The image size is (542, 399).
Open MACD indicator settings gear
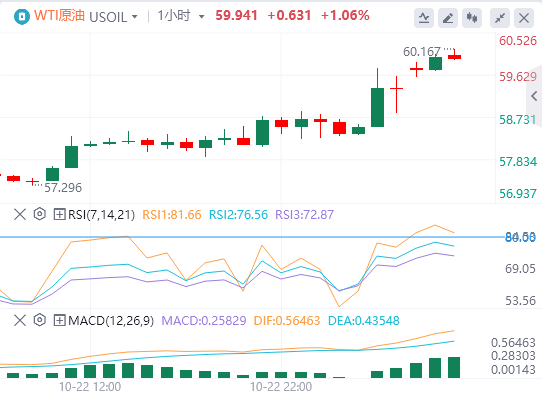[40, 320]
